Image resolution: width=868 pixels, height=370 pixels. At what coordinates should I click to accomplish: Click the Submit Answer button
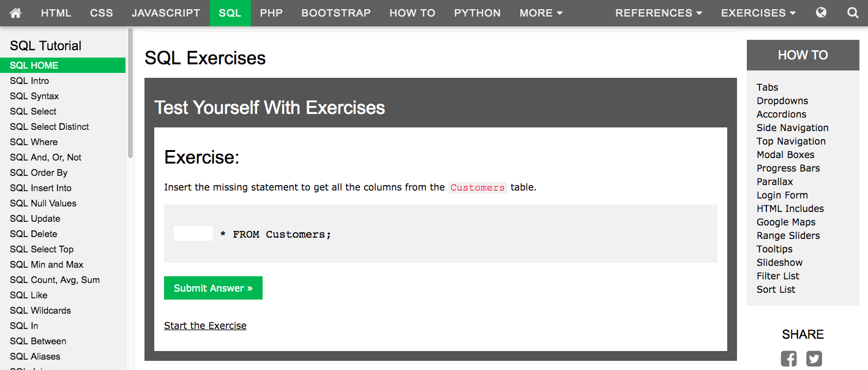213,288
